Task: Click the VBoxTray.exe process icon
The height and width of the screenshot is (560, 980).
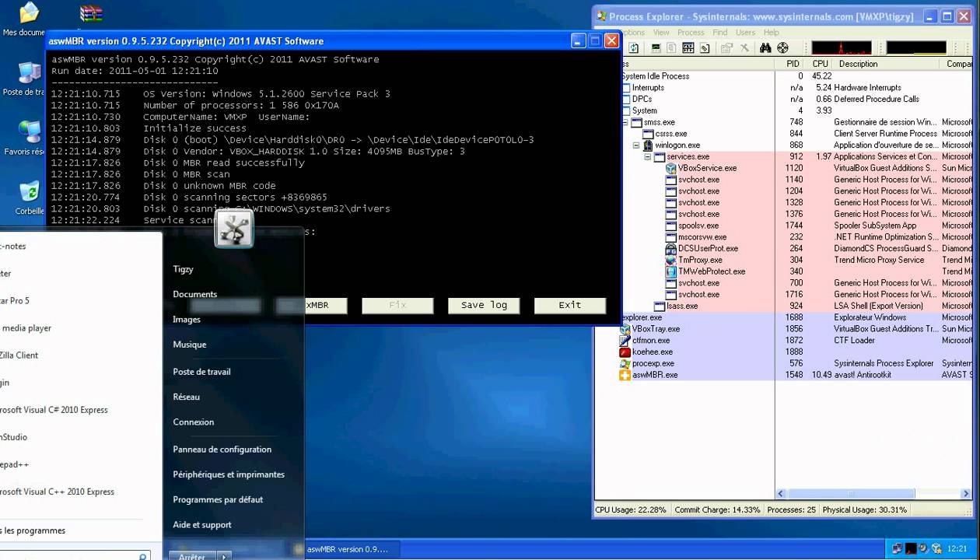Action: (625, 329)
